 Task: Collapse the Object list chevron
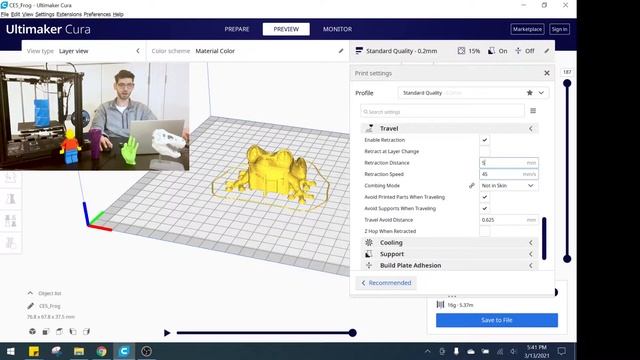[30, 293]
